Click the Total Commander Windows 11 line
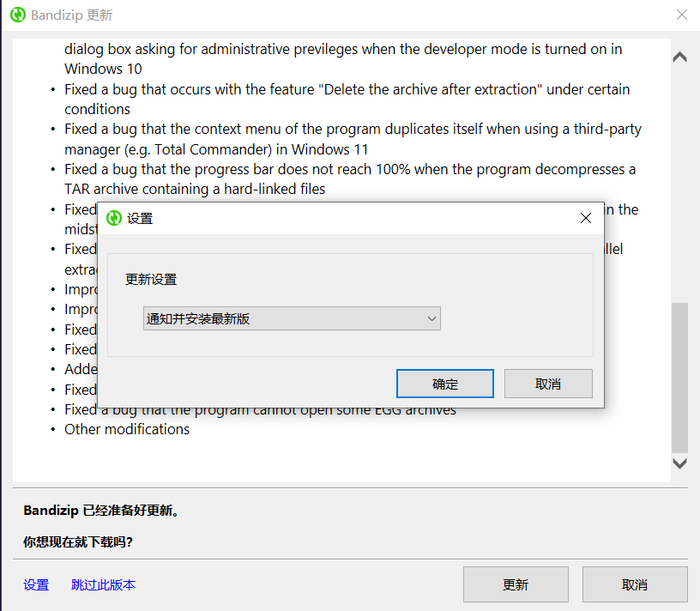This screenshot has width=700, height=611. (216, 149)
